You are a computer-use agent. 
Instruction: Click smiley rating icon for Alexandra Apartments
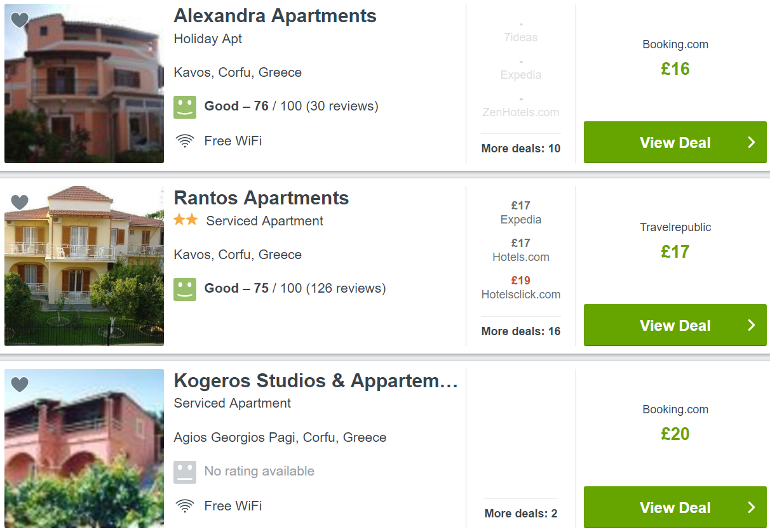[x=185, y=107]
